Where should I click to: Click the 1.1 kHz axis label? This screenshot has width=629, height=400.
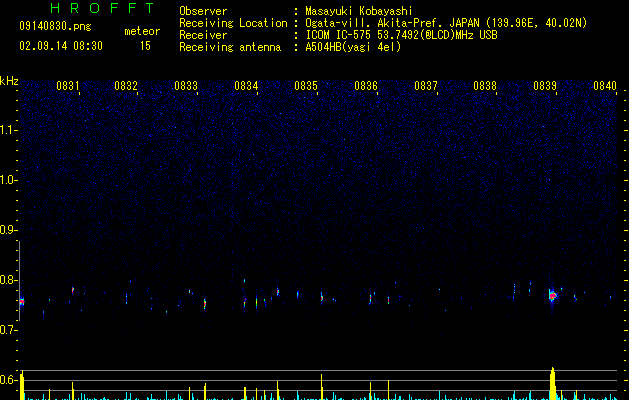coord(8,130)
